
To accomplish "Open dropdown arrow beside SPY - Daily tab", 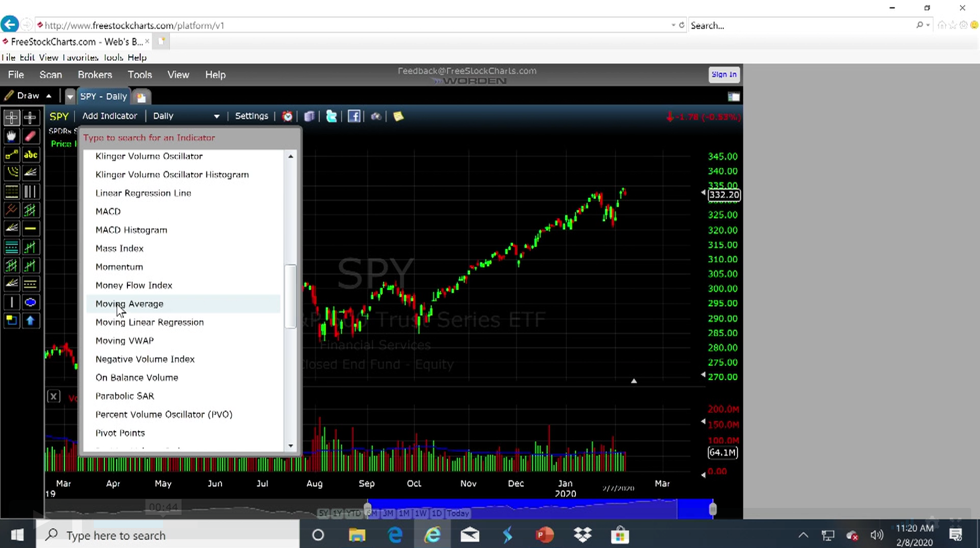I will (x=70, y=97).
